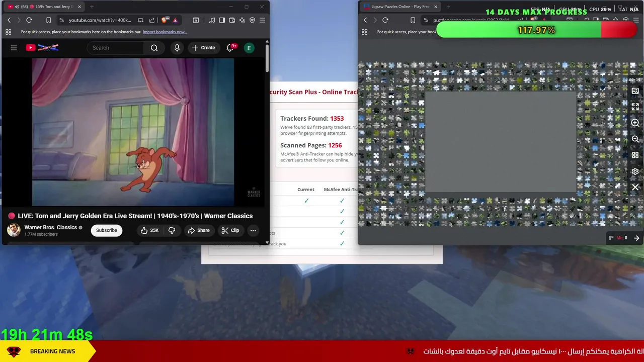
Task: Zoom in on the jigsaw puzzle
Action: 635,123
